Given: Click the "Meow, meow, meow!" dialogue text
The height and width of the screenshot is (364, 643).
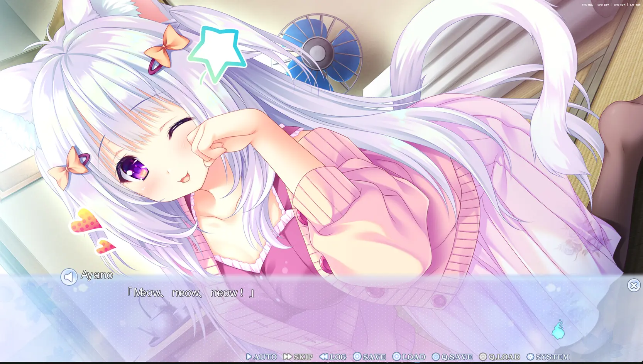Looking at the screenshot, I should pyautogui.click(x=190, y=293).
